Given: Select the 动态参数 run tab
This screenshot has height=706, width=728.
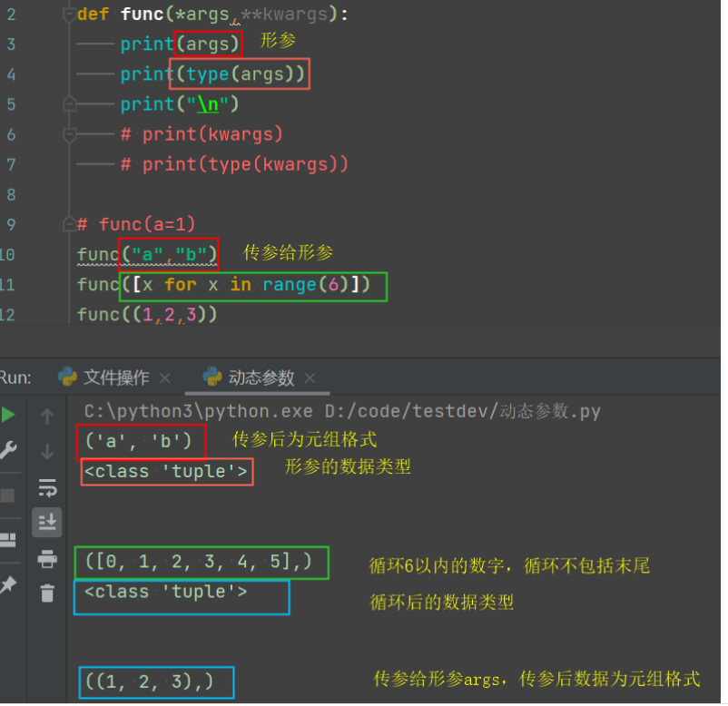Looking at the screenshot, I should 261,378.
